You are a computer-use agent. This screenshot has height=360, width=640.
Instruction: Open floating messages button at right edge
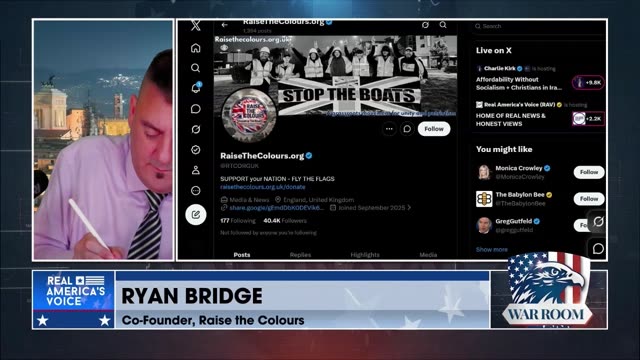click(598, 249)
